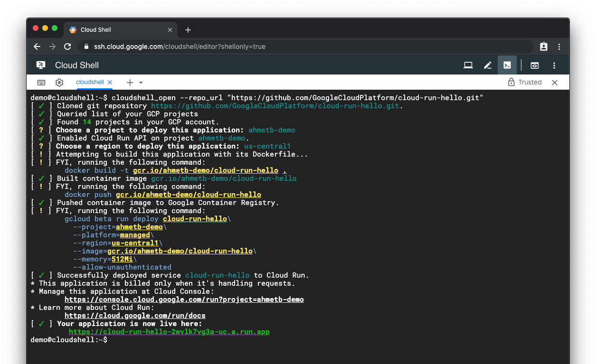Select the Cloud Shell browser tab
Image resolution: width=596 pixels, height=364 pixels.
coord(121,30)
